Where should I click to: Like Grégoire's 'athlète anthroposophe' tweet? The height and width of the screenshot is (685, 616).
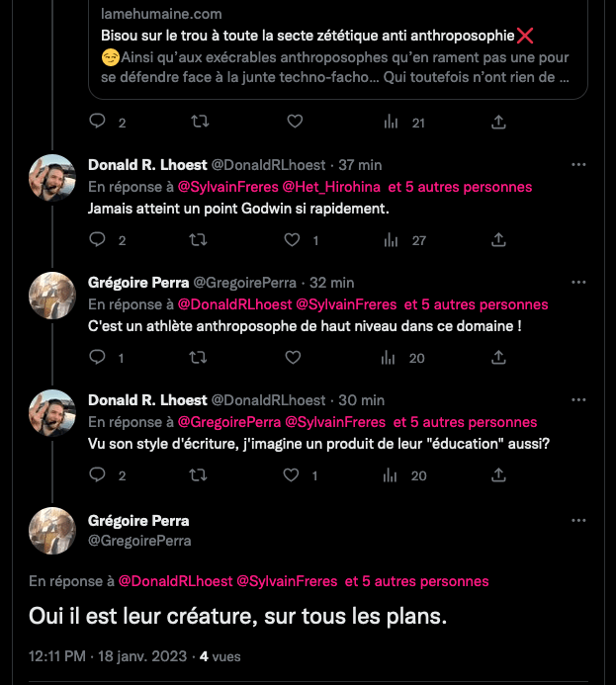point(295,358)
